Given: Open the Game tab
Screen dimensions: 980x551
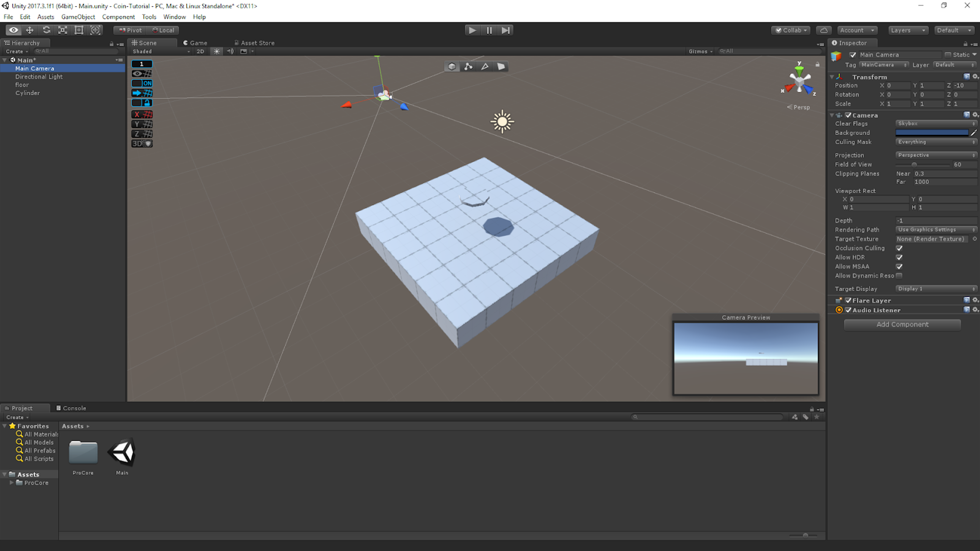Looking at the screenshot, I should (196, 42).
